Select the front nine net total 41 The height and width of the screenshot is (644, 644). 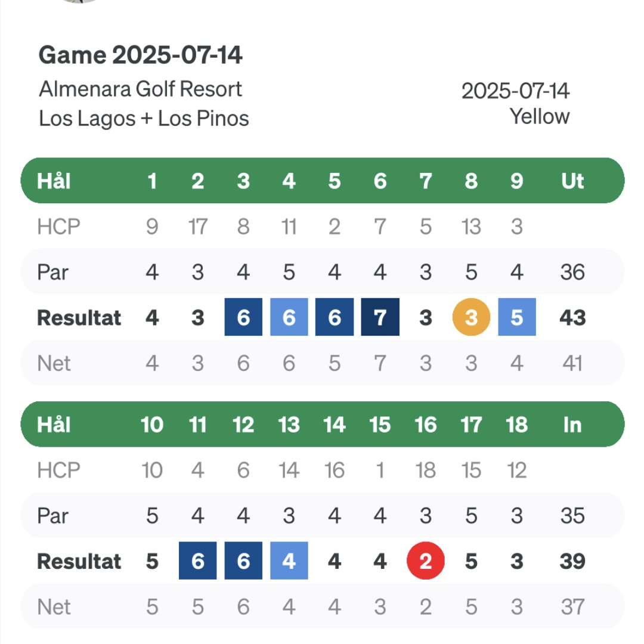point(572,363)
